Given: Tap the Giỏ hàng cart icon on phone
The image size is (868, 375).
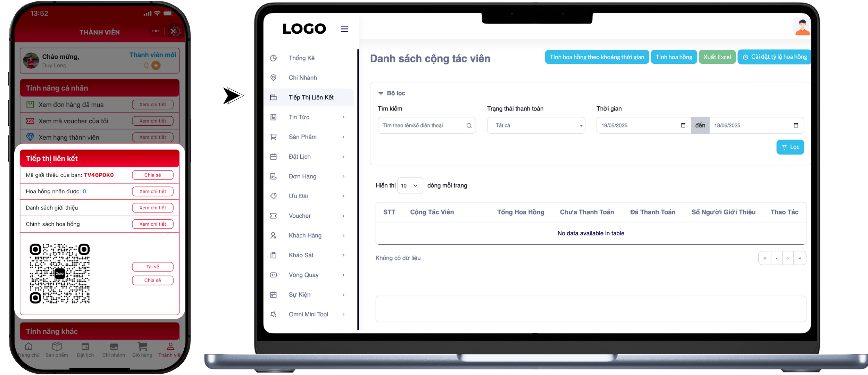Looking at the screenshot, I should (142, 346).
